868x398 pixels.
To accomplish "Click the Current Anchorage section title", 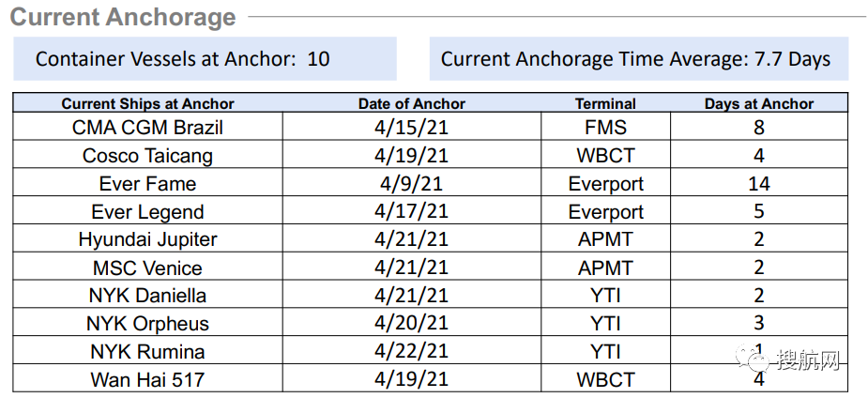I will (123, 17).
